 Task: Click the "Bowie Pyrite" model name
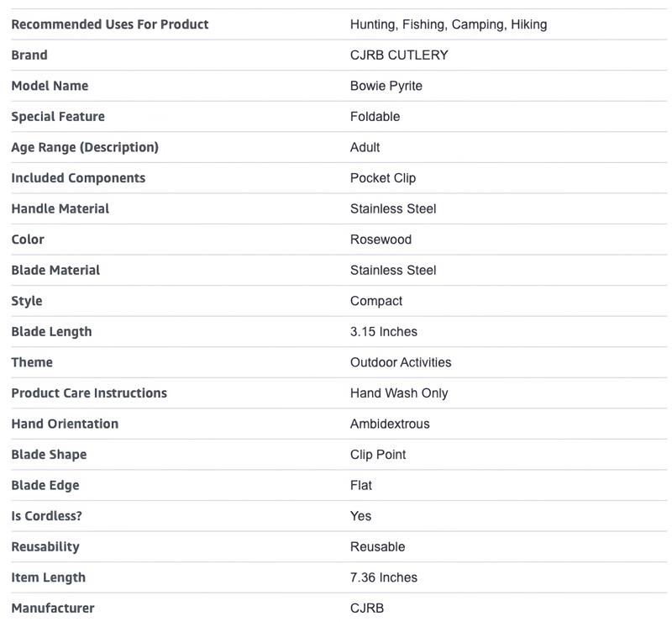(386, 86)
